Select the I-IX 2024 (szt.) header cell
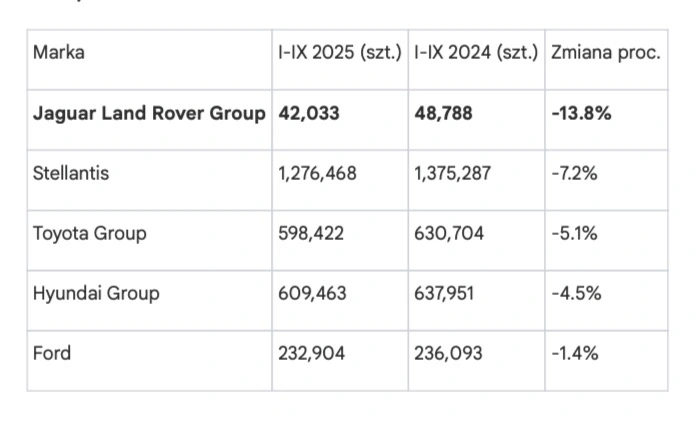 pyautogui.click(x=476, y=53)
